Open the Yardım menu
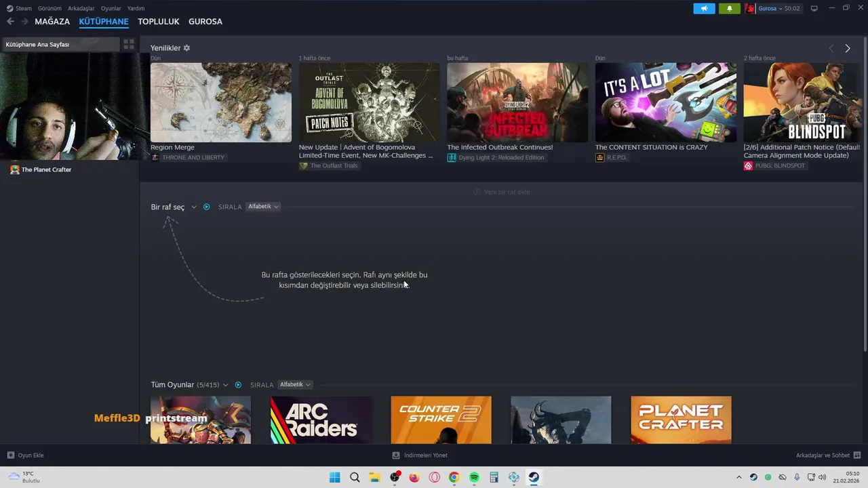Screen dimensions: 868x488 coord(136,8)
